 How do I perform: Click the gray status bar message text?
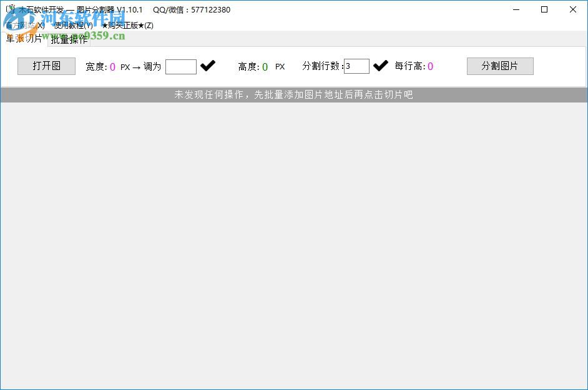coord(293,94)
